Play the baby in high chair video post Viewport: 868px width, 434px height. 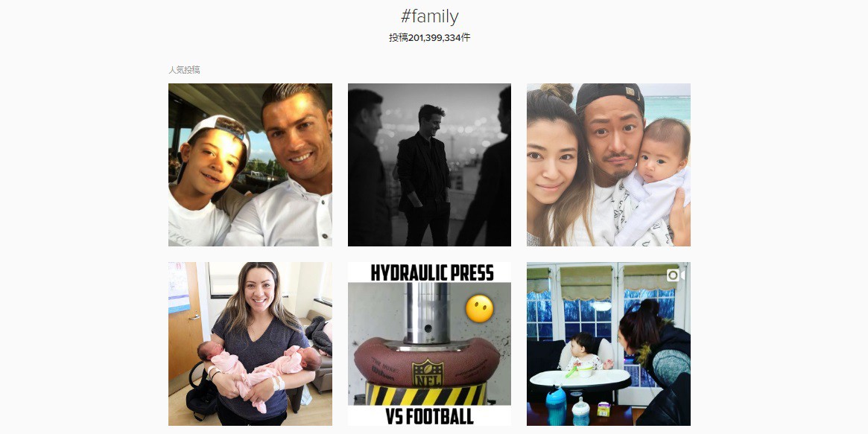pyautogui.click(x=609, y=344)
